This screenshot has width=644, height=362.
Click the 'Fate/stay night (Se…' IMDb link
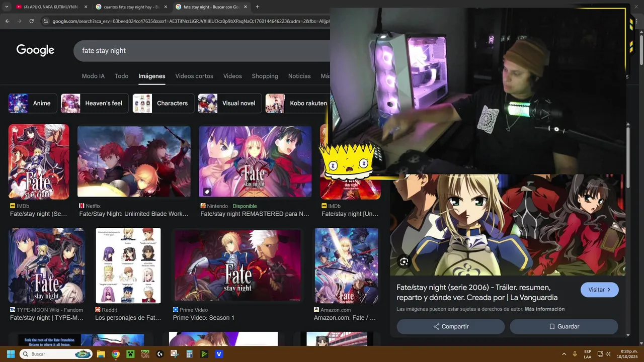pos(38,214)
